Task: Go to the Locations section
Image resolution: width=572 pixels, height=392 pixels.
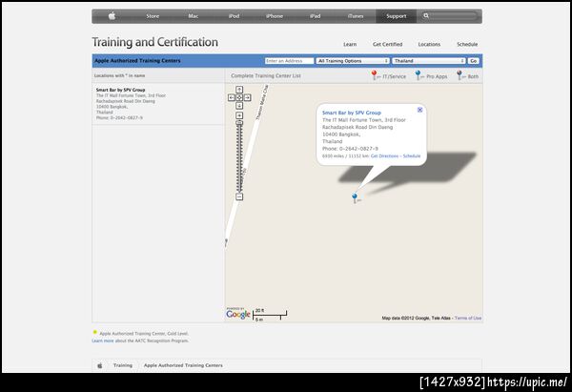Action: click(429, 44)
